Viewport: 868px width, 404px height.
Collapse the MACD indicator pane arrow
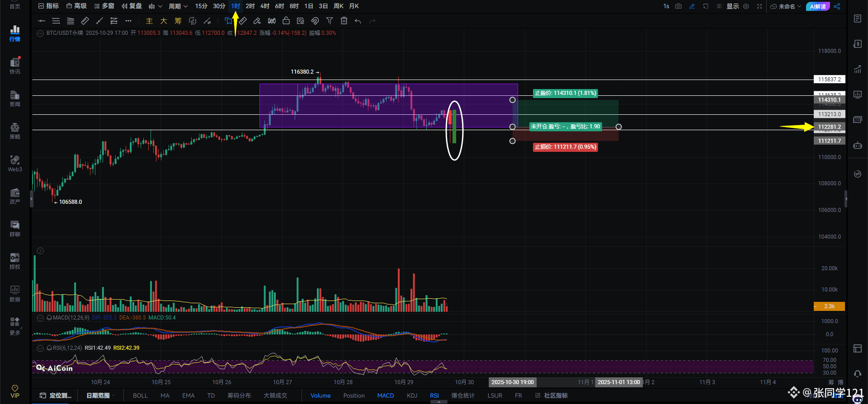point(40,318)
